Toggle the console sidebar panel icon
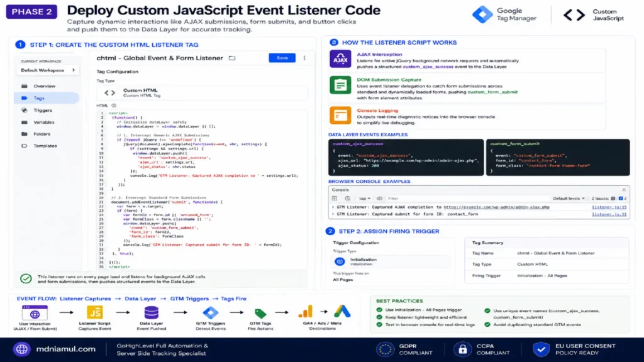Screen dimensions: 644x362 click(335, 198)
